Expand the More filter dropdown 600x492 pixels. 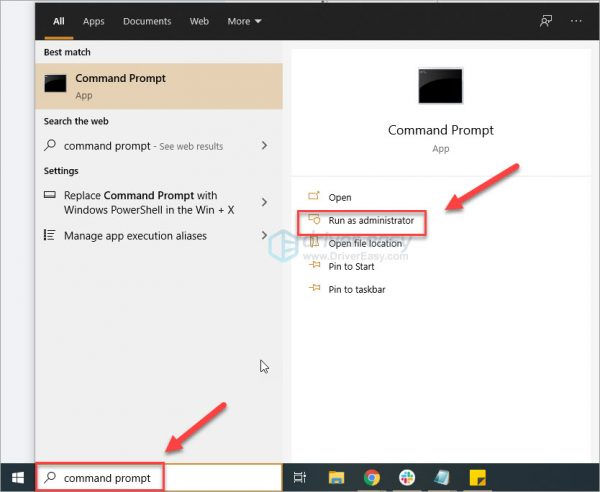pyautogui.click(x=244, y=21)
